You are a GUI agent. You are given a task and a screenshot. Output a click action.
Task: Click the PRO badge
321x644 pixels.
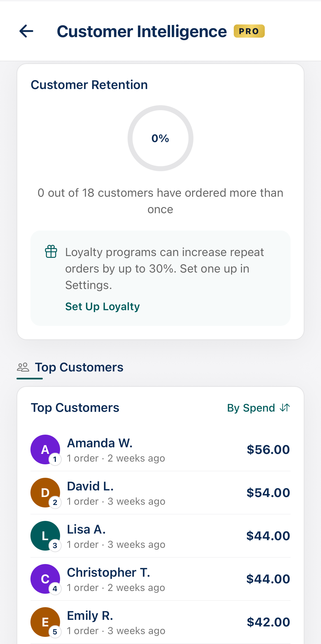coord(249,31)
